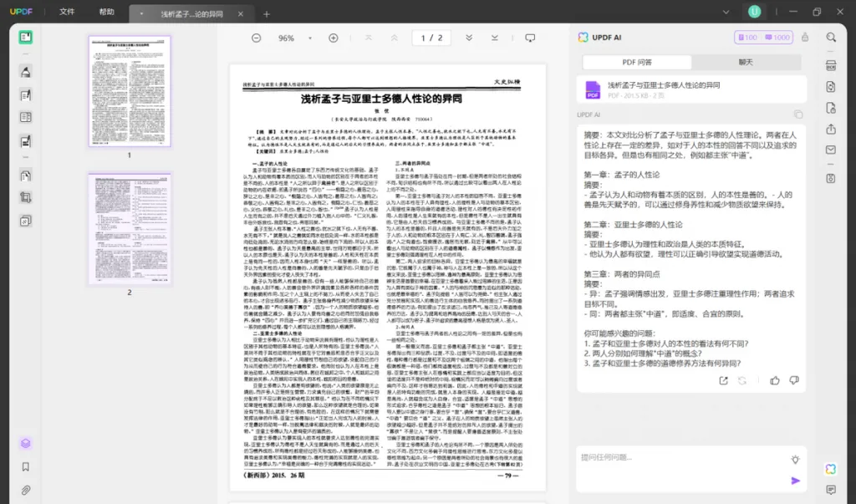Viewport: 856px width, 504px height.
Task: Open the Attachments paperclip panel
Action: (x=26, y=491)
